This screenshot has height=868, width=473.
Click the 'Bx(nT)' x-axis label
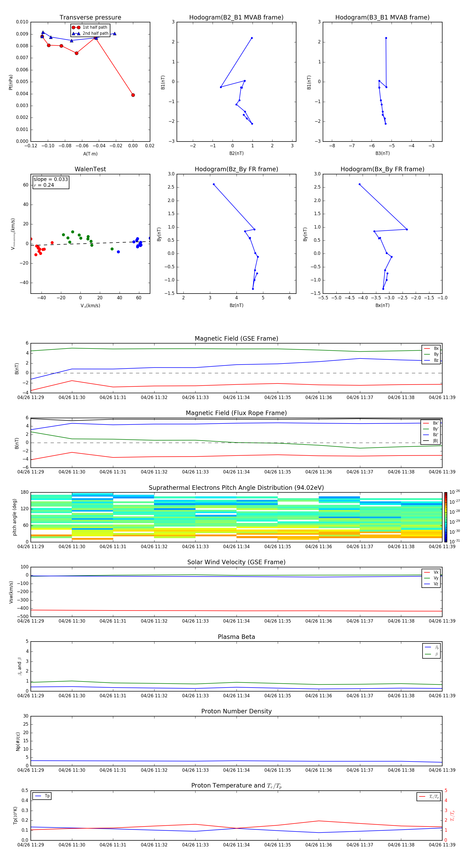[x=382, y=305]
